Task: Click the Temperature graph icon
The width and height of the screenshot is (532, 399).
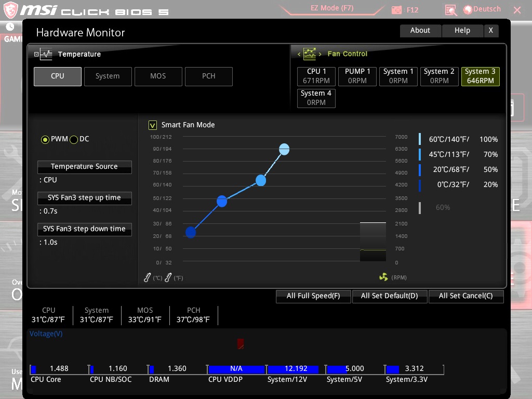Action: pos(46,54)
